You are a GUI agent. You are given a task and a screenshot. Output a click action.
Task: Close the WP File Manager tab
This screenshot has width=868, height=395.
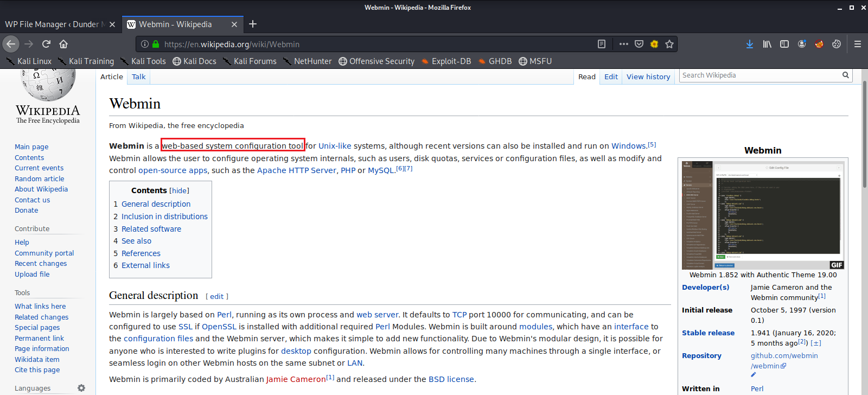pos(112,24)
